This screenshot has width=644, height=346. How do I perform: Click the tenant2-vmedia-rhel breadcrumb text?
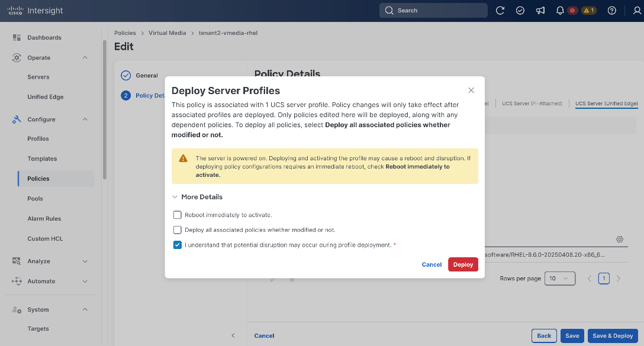coord(228,33)
